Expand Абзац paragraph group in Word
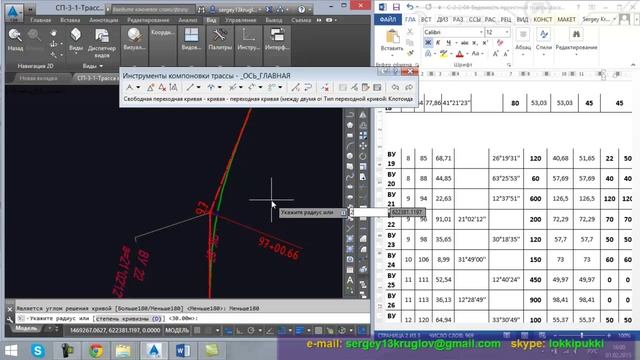Image resolution: width=640 pixels, height=360 pixels. [x=523, y=43]
